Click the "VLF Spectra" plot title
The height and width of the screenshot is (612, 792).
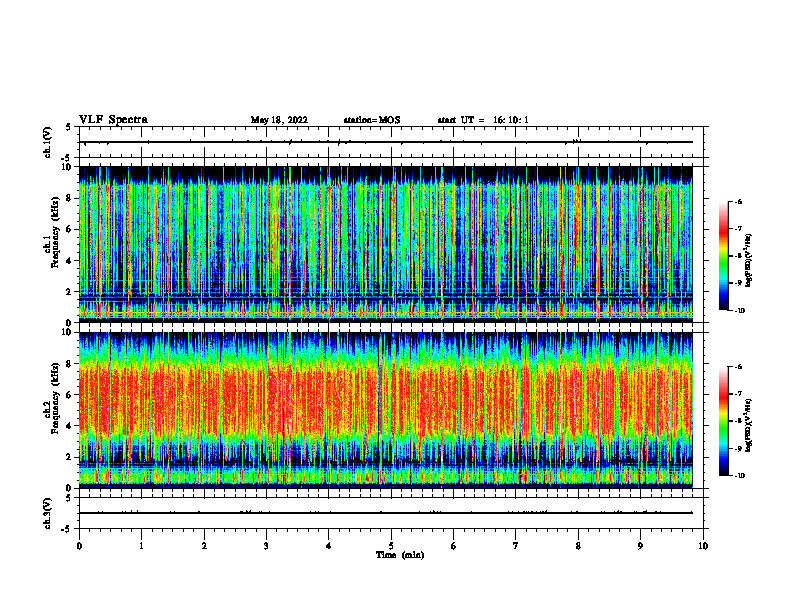113,120
